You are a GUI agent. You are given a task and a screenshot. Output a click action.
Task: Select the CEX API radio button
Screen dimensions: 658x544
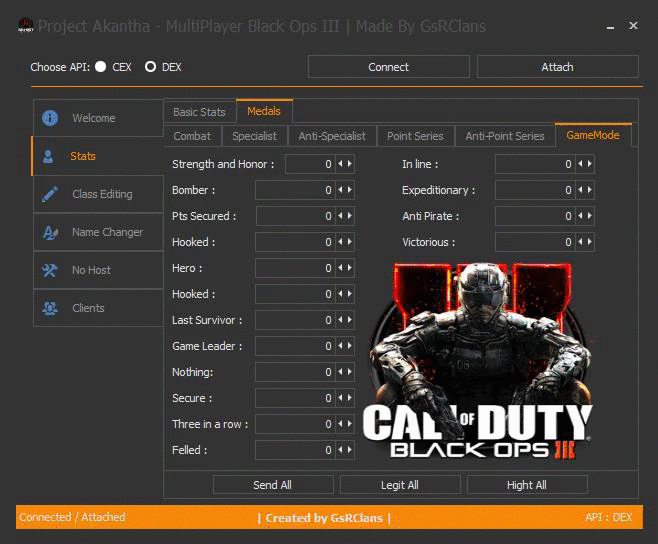(101, 67)
